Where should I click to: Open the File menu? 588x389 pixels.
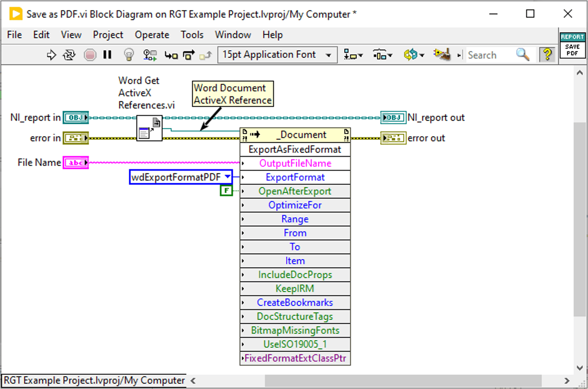[x=15, y=35]
